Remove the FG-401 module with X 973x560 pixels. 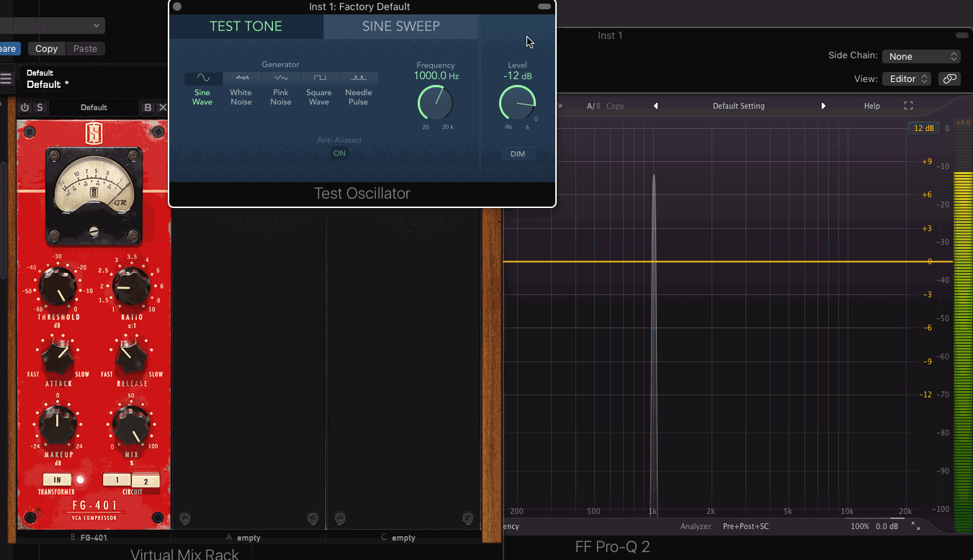pos(162,107)
